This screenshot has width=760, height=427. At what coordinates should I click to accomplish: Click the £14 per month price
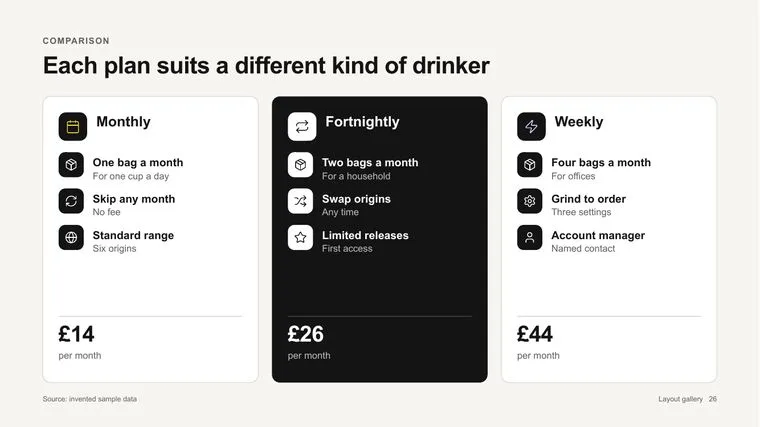point(80,342)
